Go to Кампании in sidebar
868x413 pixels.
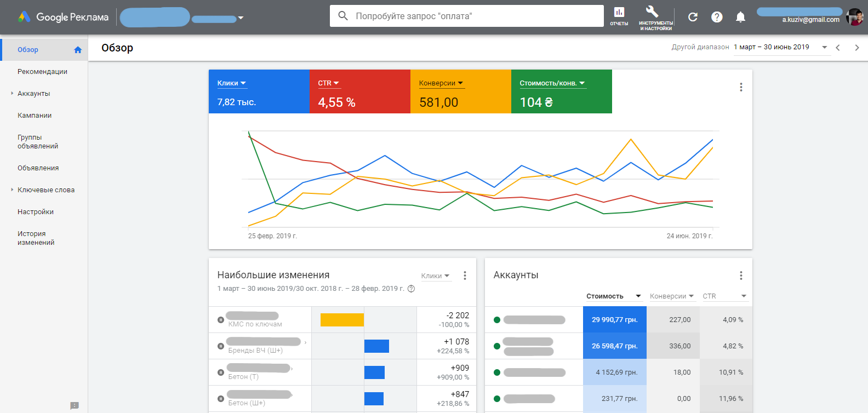point(35,116)
